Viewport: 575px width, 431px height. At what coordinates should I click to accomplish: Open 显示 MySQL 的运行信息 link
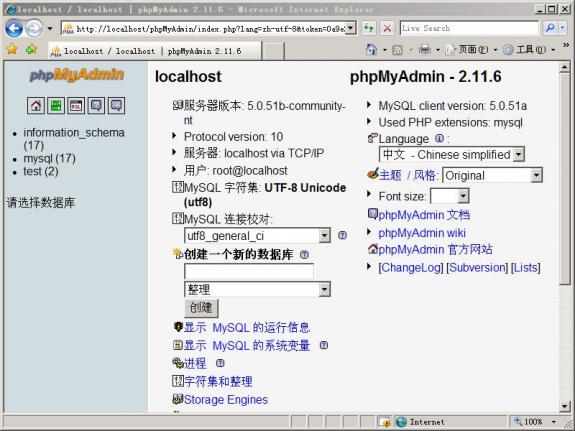[x=247, y=328]
